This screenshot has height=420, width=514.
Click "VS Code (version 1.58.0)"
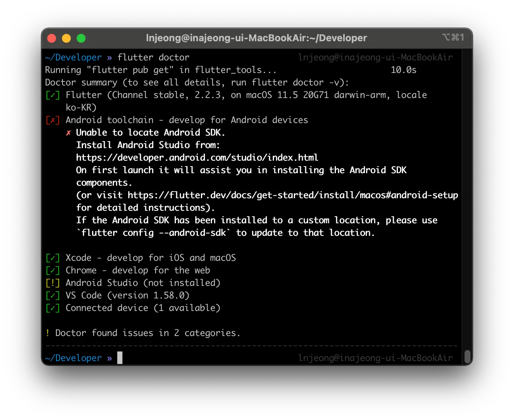[128, 295]
